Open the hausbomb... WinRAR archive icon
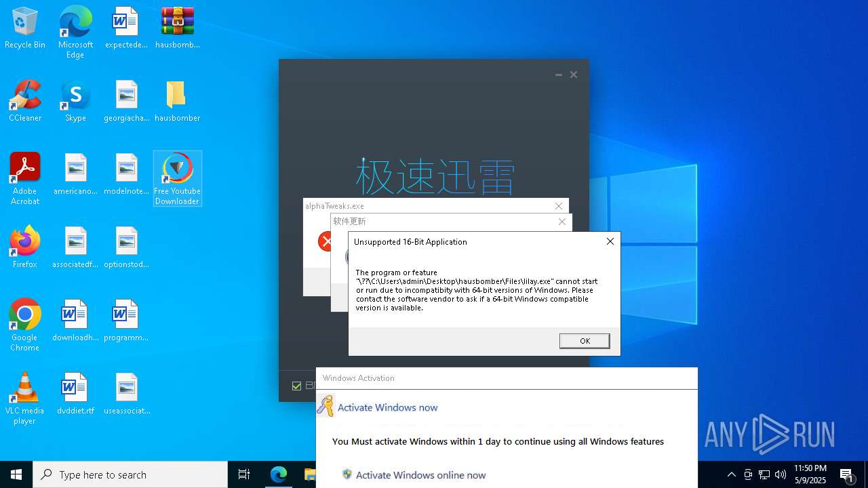868x488 pixels. pos(177,28)
